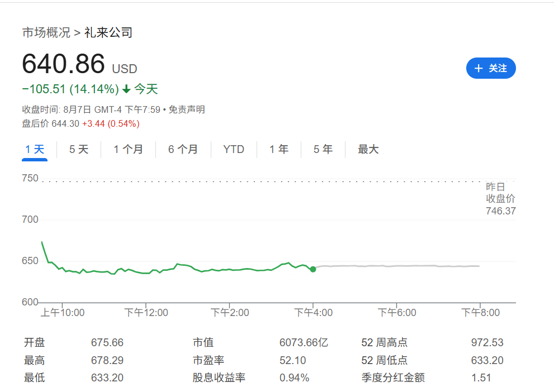Screen dimensions: 554x392
Task: Click the 股息收益率 value 0.94%
Action: (294, 377)
